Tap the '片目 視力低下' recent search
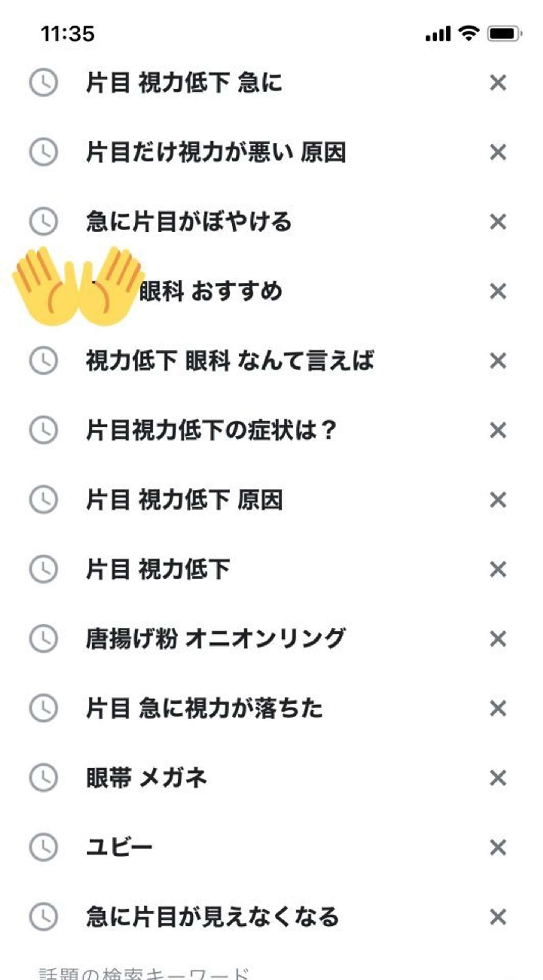The height and width of the screenshot is (980, 543). pyautogui.click(x=158, y=570)
